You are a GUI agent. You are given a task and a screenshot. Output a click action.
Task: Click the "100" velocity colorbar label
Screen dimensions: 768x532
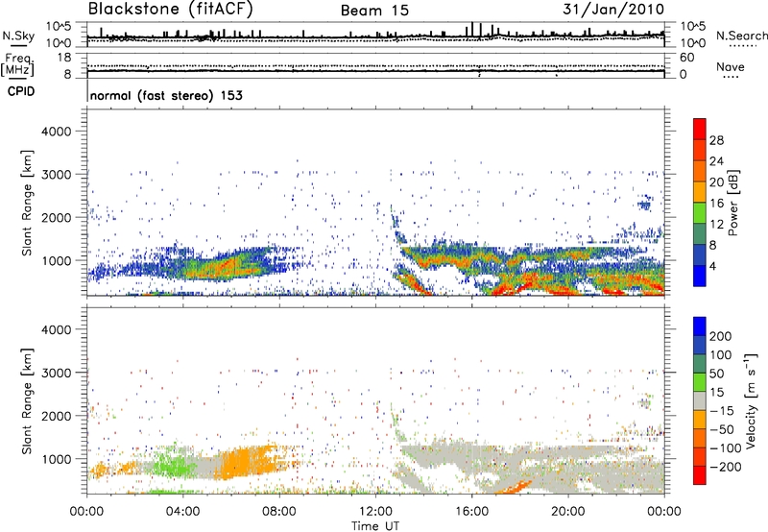tap(721, 355)
